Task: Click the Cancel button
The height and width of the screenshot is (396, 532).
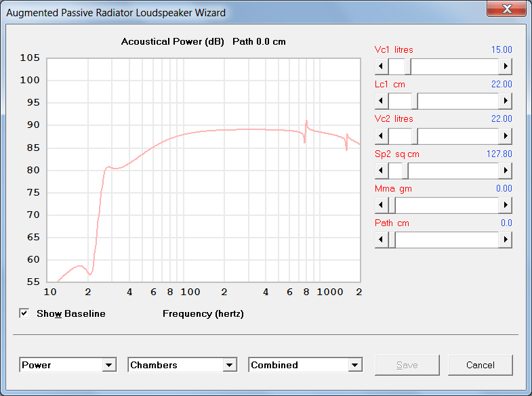Action: (480, 365)
